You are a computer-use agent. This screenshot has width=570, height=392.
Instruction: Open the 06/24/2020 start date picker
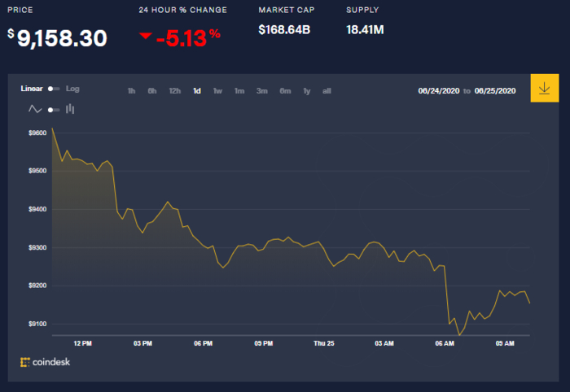click(x=440, y=91)
